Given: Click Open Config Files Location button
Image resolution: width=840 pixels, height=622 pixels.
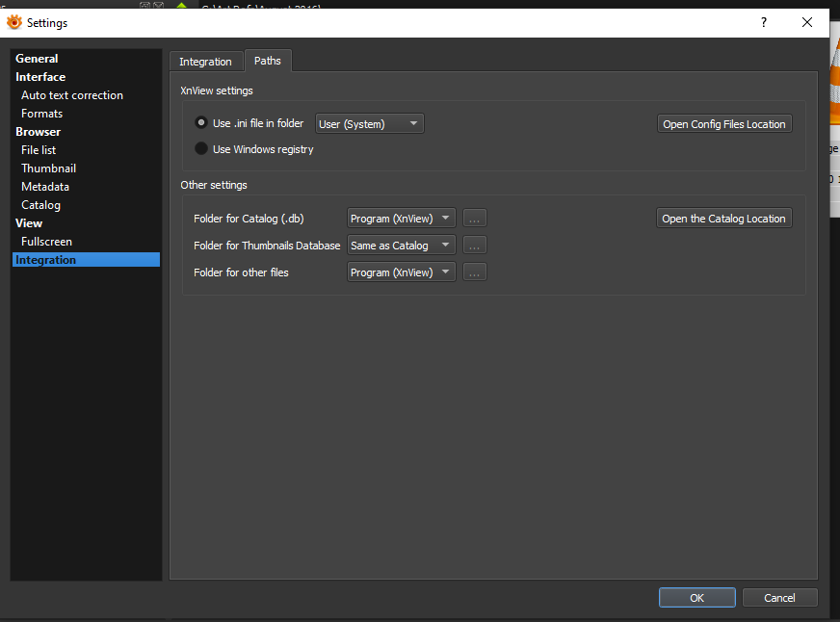Looking at the screenshot, I should [x=724, y=124].
